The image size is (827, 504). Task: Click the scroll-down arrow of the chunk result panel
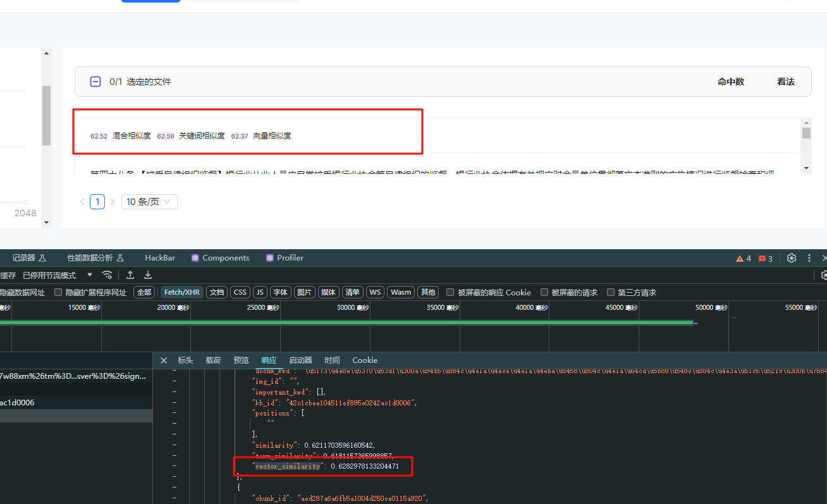[x=806, y=168]
